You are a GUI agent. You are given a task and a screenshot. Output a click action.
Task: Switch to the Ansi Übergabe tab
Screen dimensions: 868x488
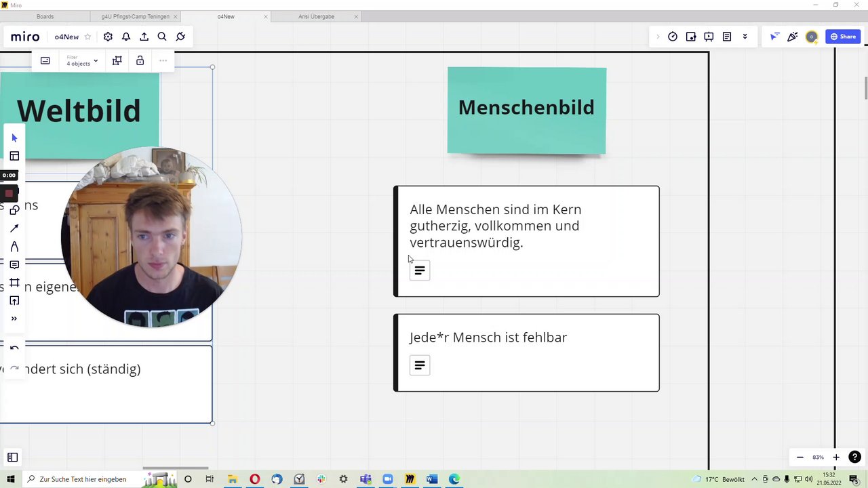(x=316, y=16)
